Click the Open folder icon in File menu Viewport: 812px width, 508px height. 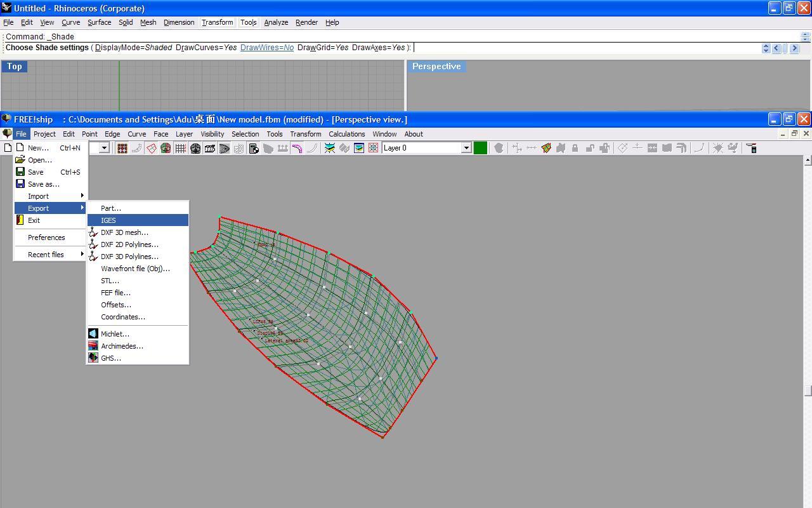[x=20, y=160]
